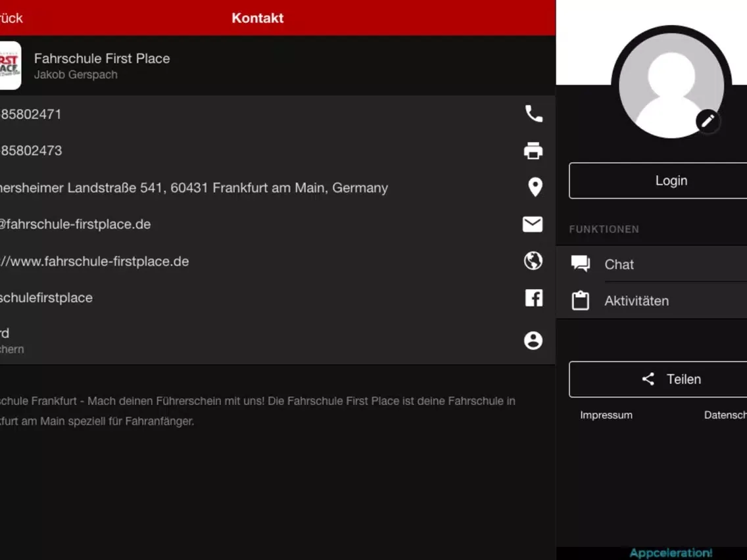The image size is (747, 560).
Task: Click the profile avatar placeholder
Action: click(672, 85)
